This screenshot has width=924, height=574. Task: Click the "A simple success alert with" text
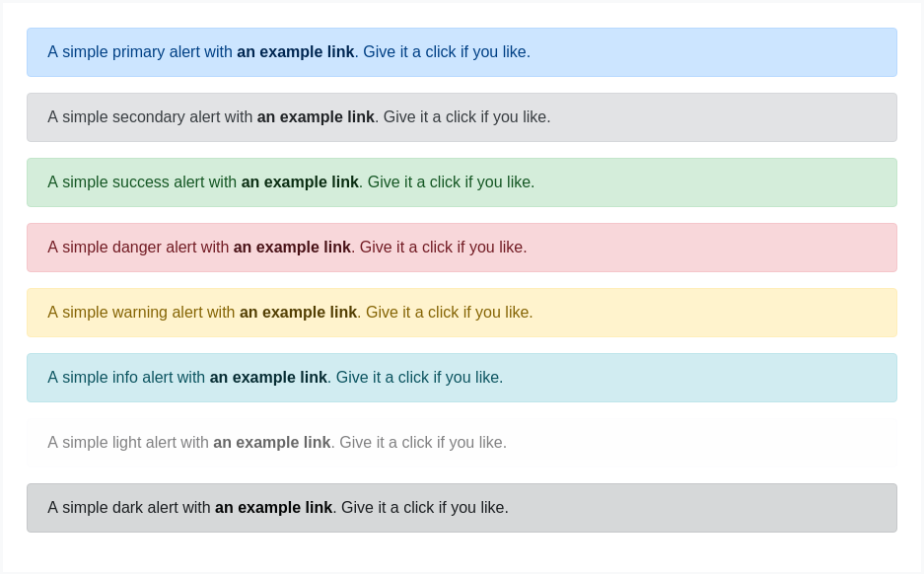coord(142,182)
